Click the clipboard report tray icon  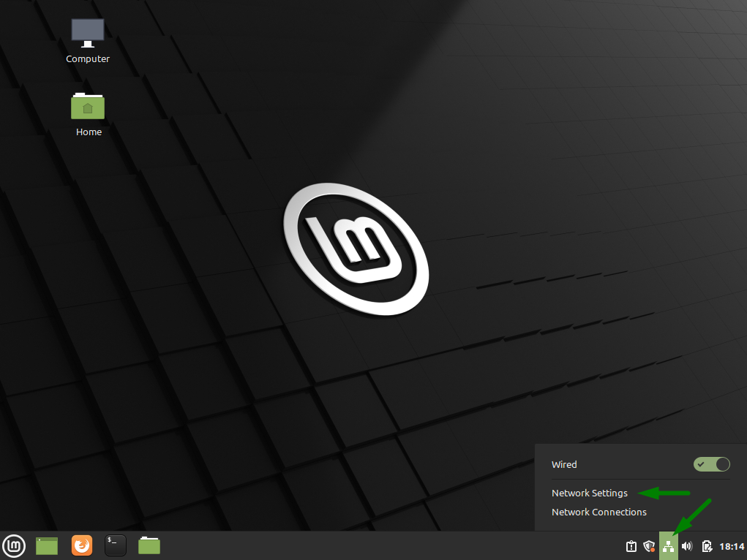[631, 546]
